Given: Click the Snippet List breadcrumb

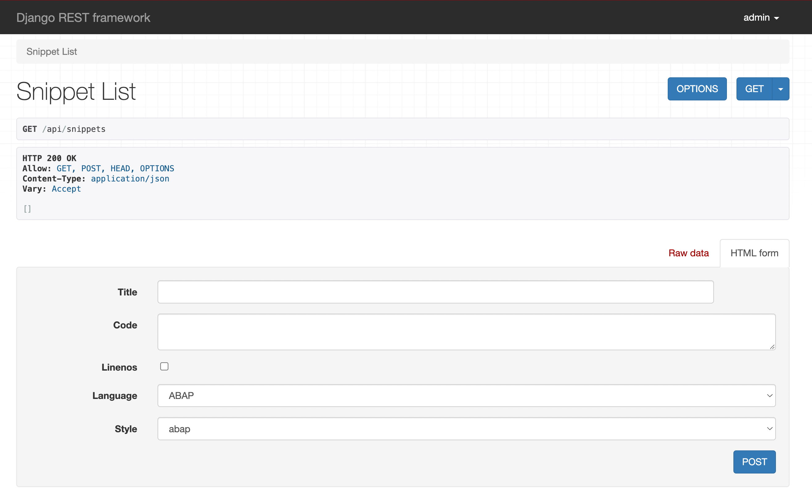Looking at the screenshot, I should [x=52, y=52].
